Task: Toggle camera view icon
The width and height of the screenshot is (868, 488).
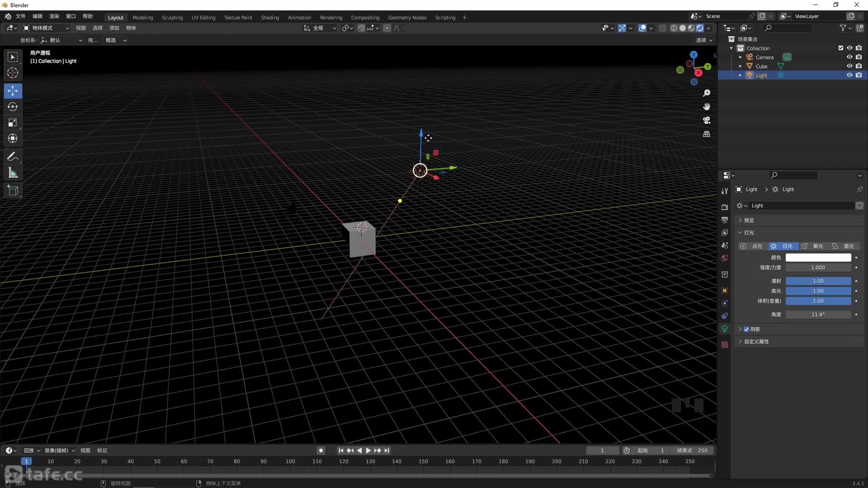Action: (x=707, y=120)
